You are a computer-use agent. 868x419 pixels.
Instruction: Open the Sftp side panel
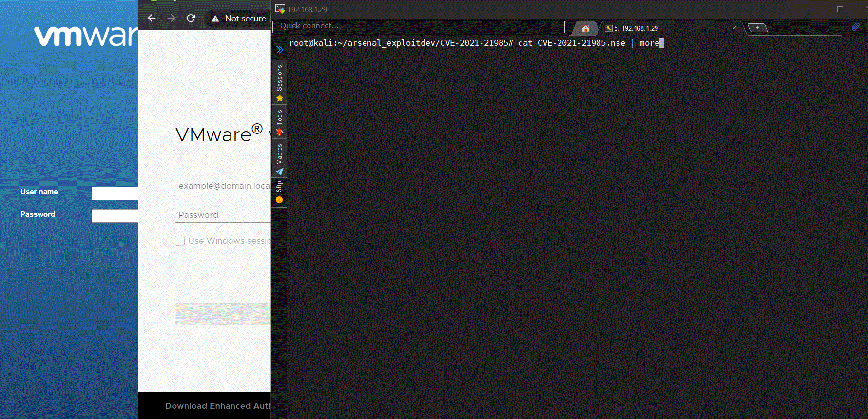279,192
